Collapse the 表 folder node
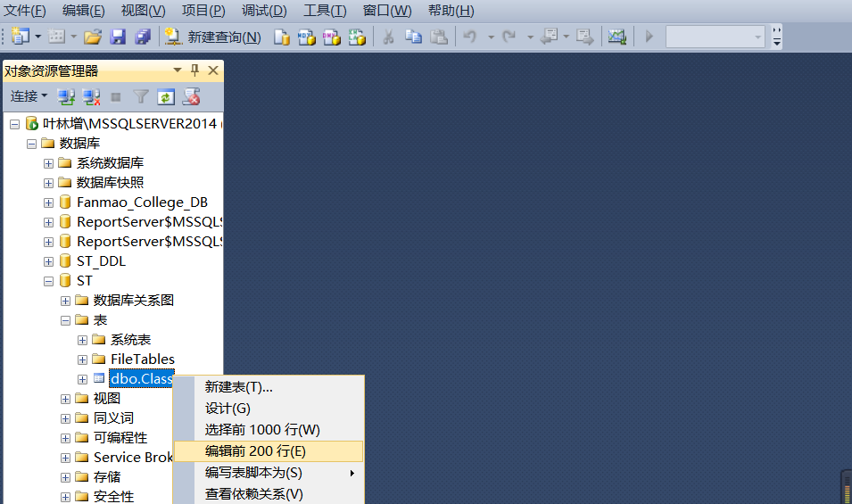The height and width of the screenshot is (504, 852). coord(65,320)
